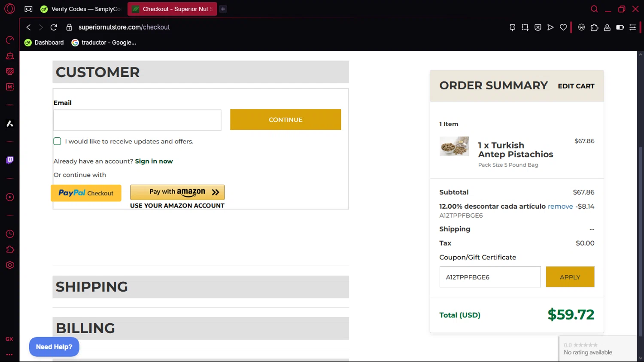
Task: Check receive updates and offers box
Action: [57, 141]
